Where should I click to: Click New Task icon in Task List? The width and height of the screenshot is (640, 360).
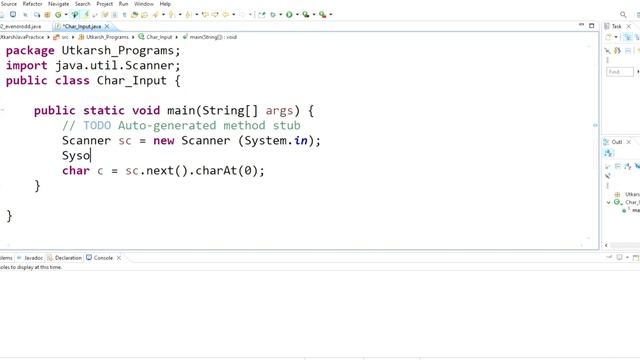tap(609, 37)
